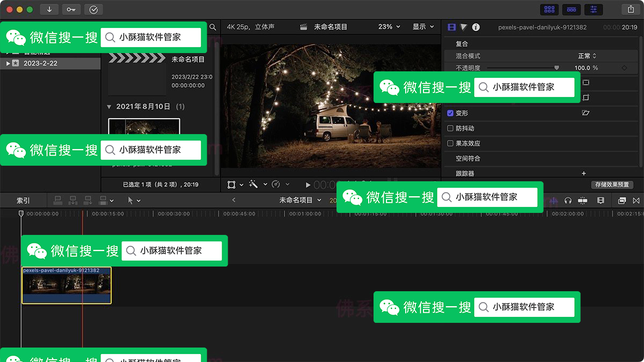Open the Video inspector
Image resolution: width=644 pixels, height=362 pixels.
coord(452,27)
